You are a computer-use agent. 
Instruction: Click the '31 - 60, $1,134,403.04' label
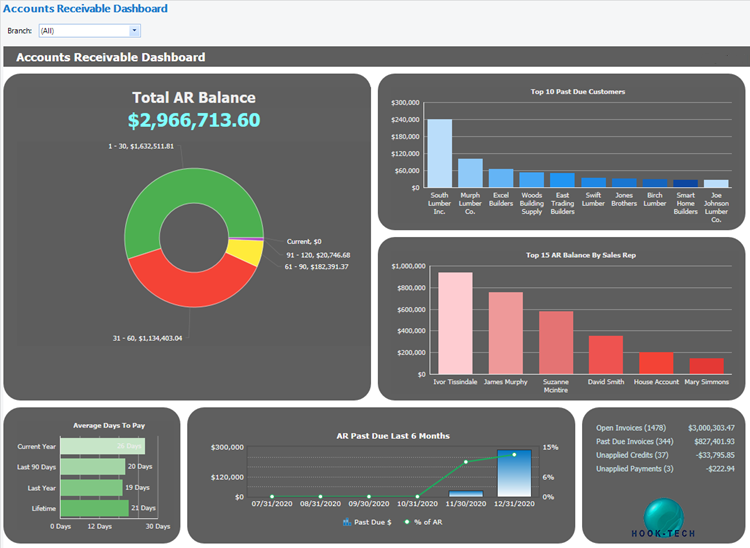pos(147,338)
